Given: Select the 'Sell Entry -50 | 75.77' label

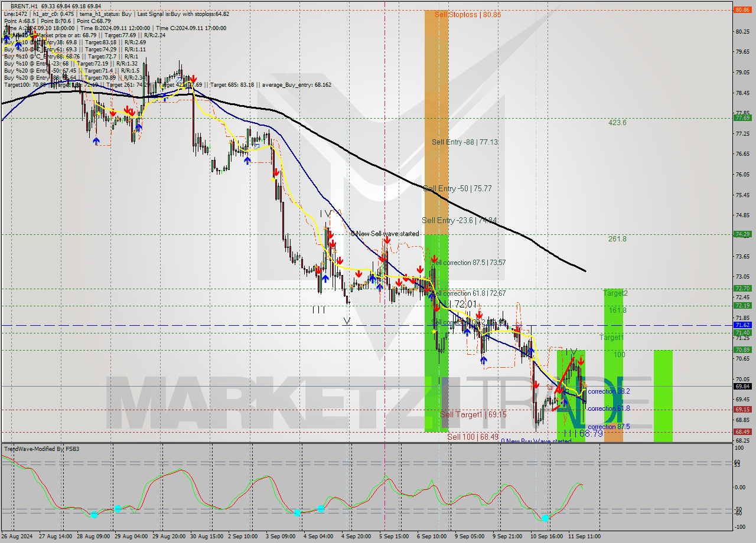Looking at the screenshot, I should (x=458, y=188).
